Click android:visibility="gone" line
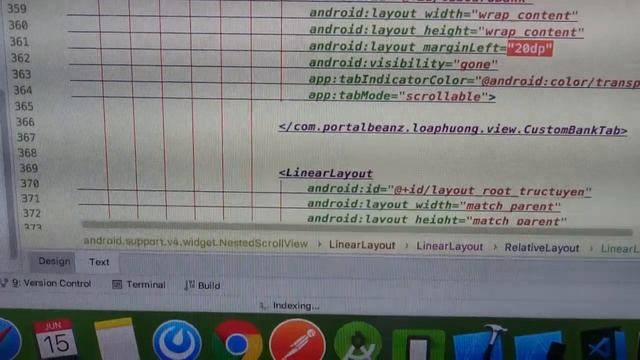The height and width of the screenshot is (360, 640). tap(403, 64)
